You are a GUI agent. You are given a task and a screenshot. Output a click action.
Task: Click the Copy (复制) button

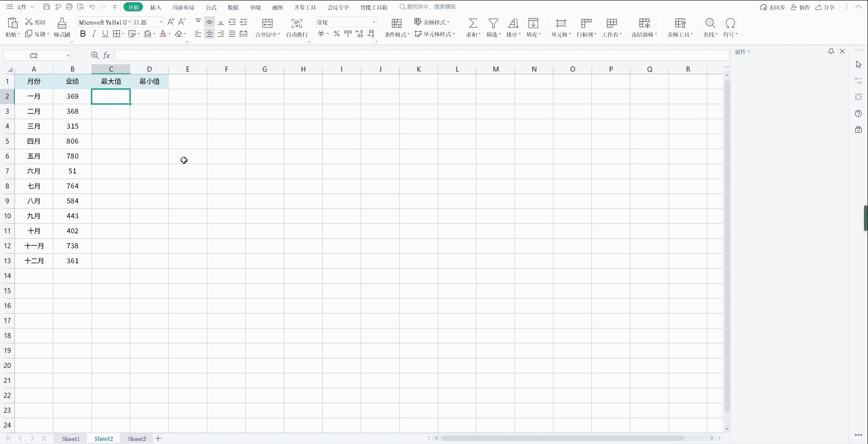click(x=37, y=34)
